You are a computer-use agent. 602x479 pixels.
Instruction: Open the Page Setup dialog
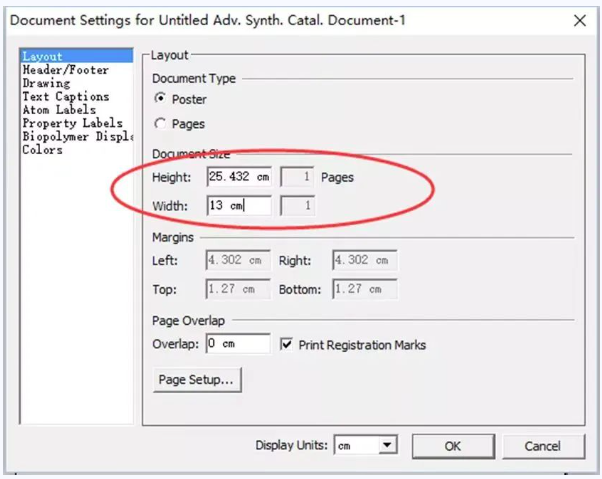pyautogui.click(x=197, y=380)
